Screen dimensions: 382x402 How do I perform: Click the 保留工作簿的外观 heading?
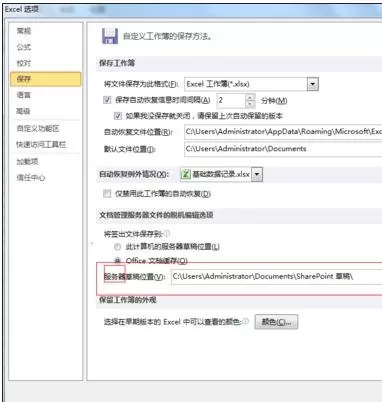click(x=128, y=300)
